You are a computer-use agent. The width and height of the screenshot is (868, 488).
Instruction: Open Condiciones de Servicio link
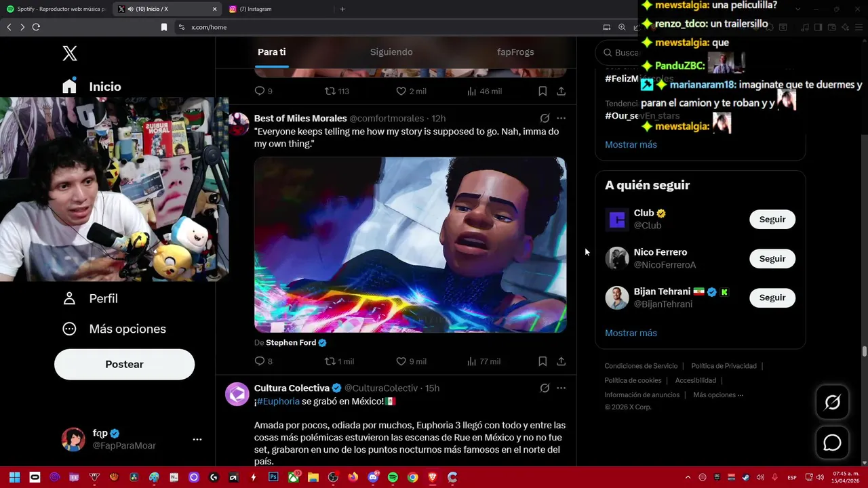click(641, 366)
